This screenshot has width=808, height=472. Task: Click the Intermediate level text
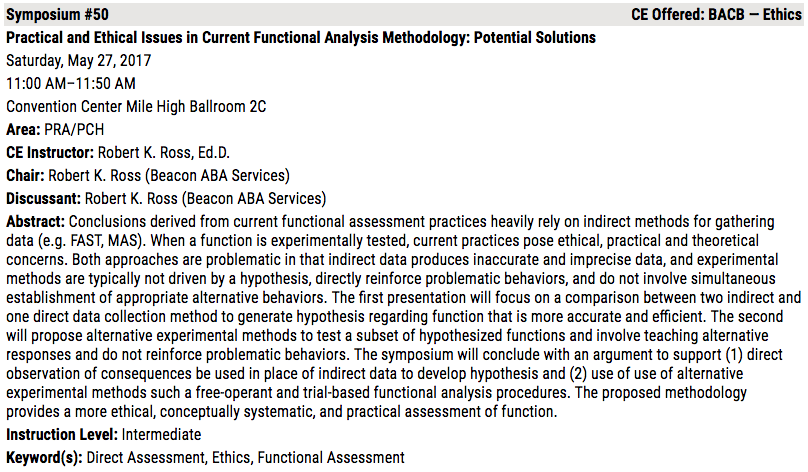[x=161, y=434]
